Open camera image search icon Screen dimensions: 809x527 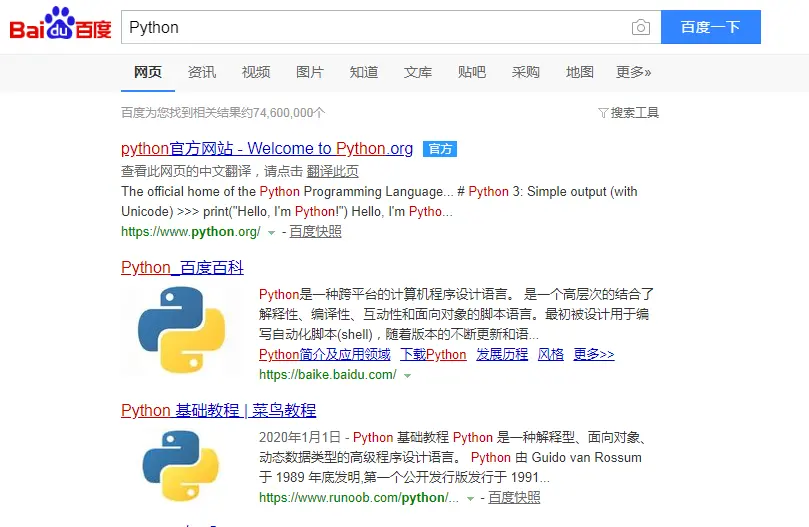640,27
